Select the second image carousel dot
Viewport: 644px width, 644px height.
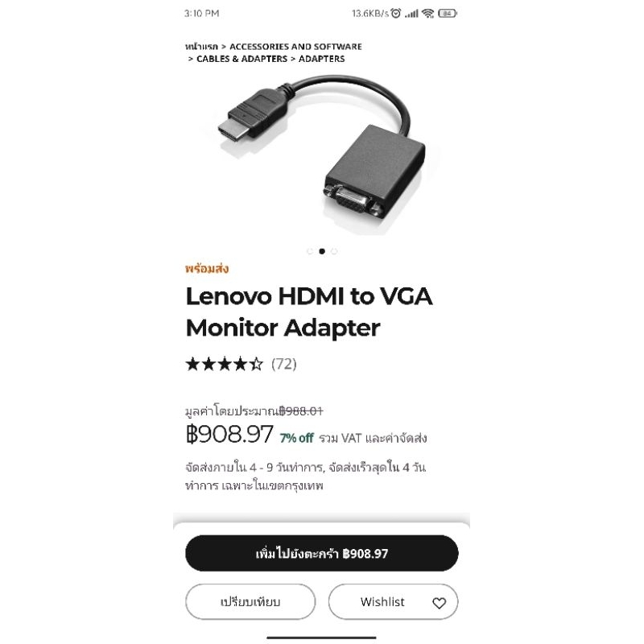point(322,251)
